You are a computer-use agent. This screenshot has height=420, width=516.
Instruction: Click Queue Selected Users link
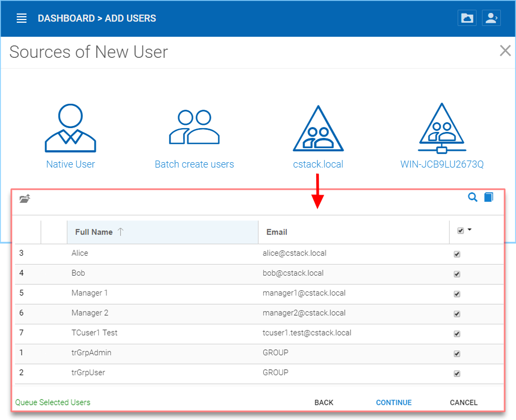pos(52,402)
